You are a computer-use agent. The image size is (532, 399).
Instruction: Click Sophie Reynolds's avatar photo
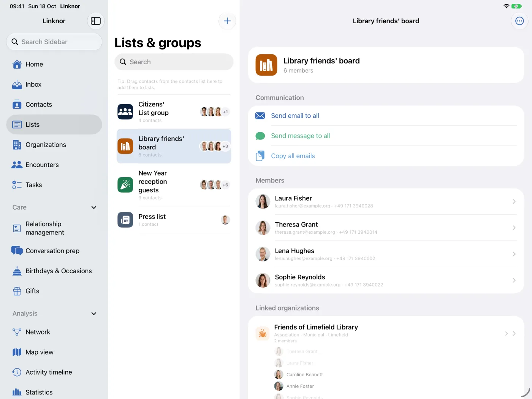(263, 280)
